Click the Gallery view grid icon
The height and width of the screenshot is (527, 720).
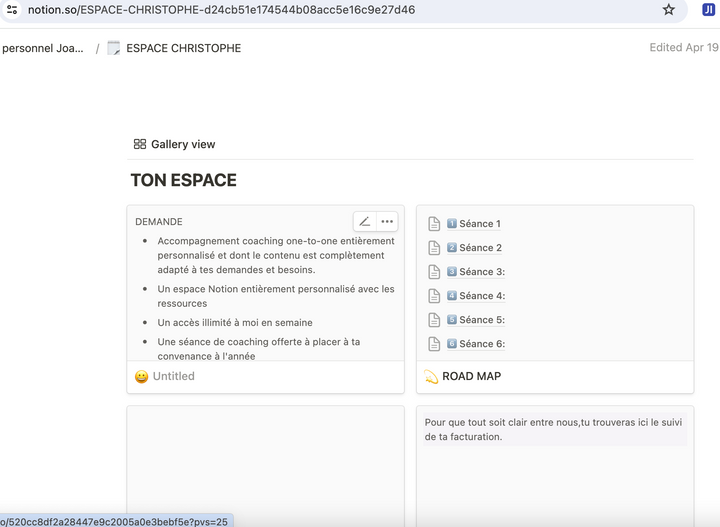click(140, 144)
